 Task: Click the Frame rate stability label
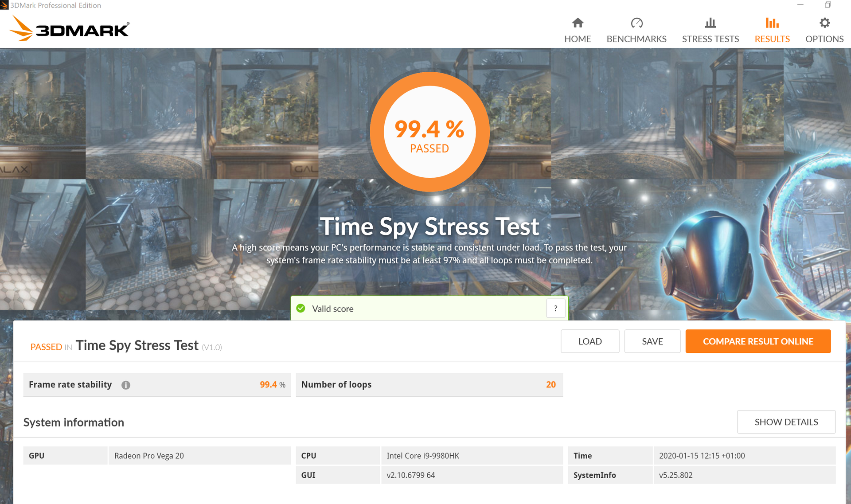[x=70, y=385]
